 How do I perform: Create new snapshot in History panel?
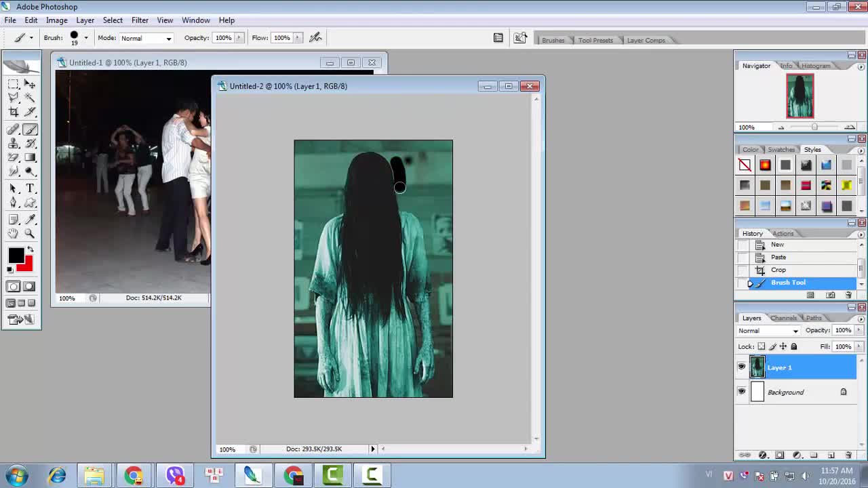tap(831, 296)
